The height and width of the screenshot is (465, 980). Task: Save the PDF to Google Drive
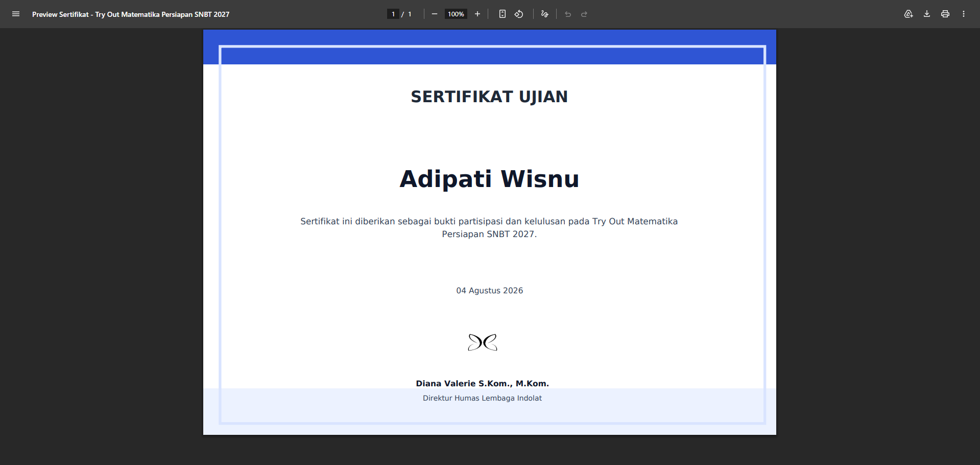(909, 14)
